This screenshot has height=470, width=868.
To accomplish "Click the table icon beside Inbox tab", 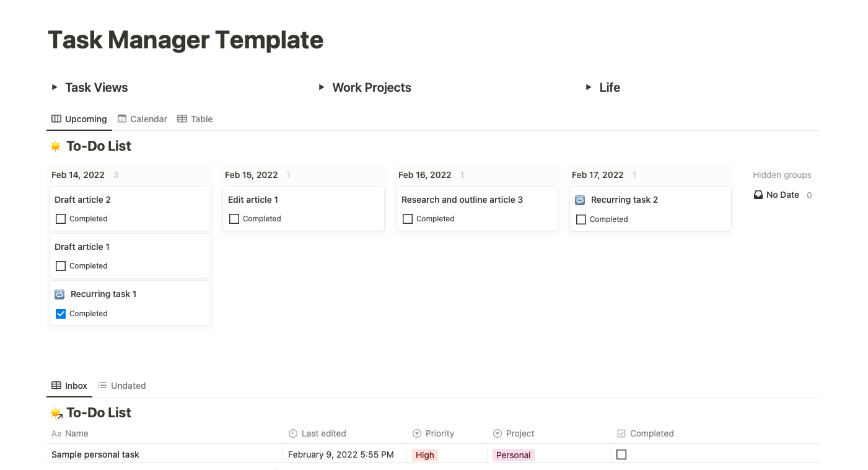I will [x=56, y=385].
